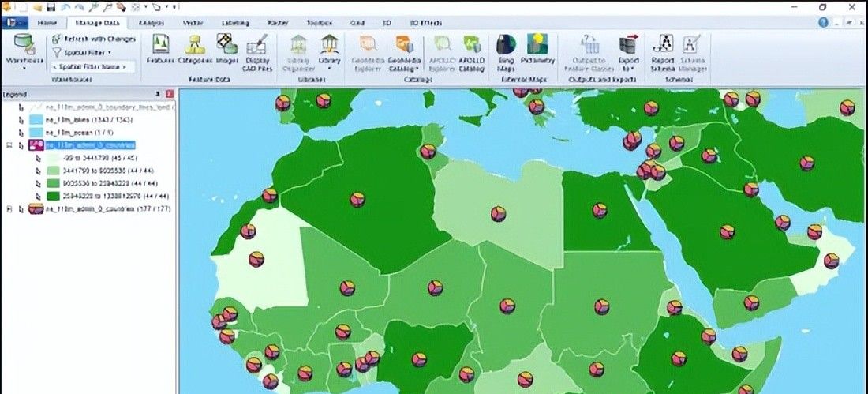Click Refresh with Changes button
The width and height of the screenshot is (868, 394).
pyautogui.click(x=93, y=38)
